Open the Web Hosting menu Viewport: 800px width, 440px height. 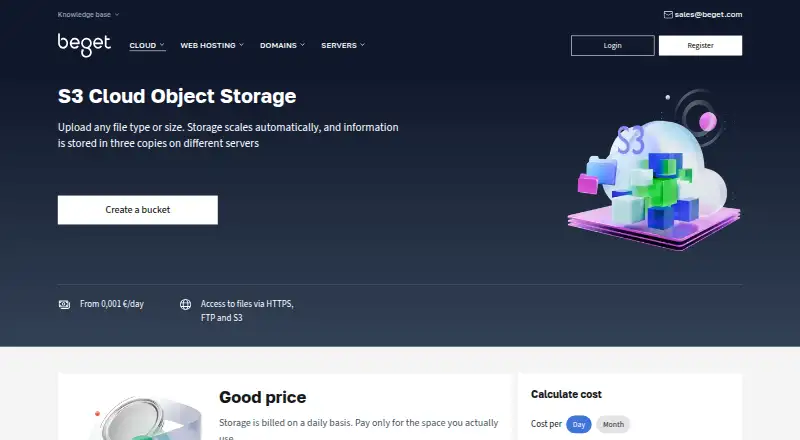[x=212, y=45]
